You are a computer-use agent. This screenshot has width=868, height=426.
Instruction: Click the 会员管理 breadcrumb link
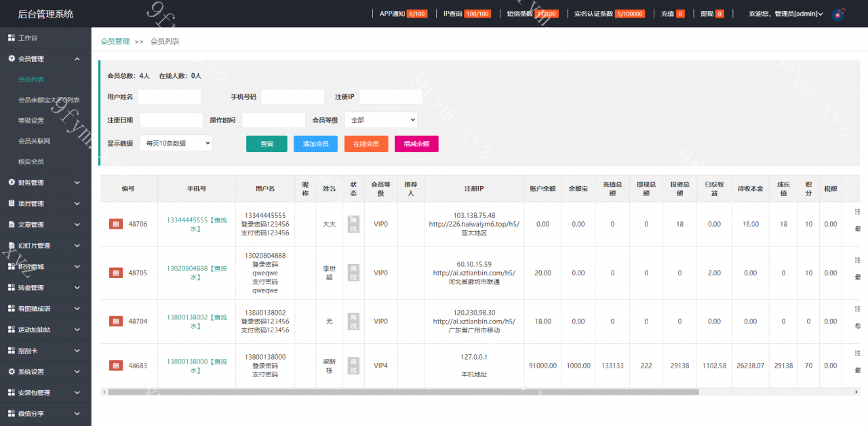point(115,41)
